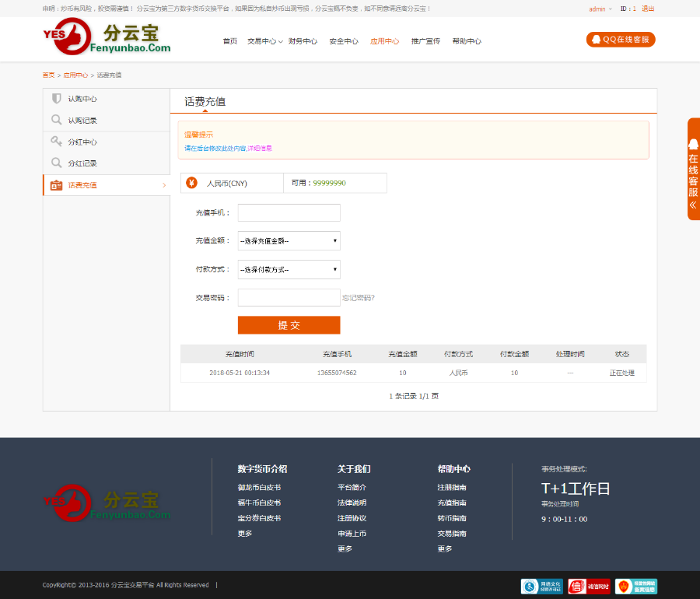Click 详细信息 link in the notice
This screenshot has height=599, width=700.
[x=260, y=148]
